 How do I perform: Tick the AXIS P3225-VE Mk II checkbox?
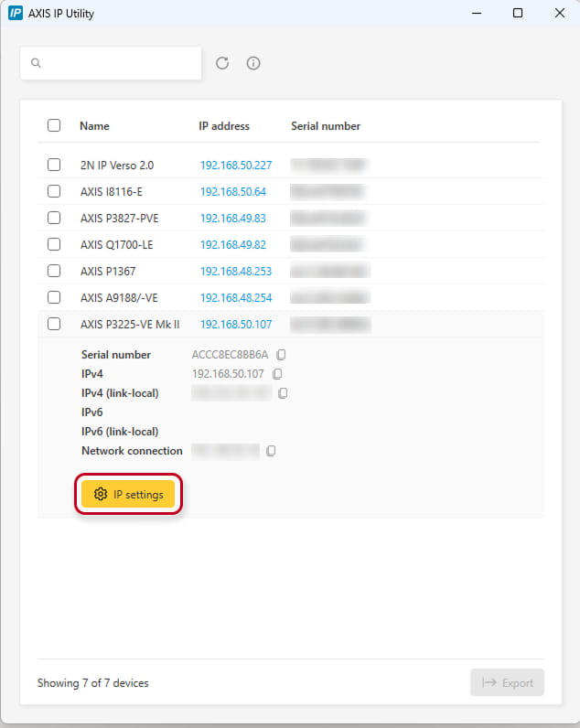point(54,324)
